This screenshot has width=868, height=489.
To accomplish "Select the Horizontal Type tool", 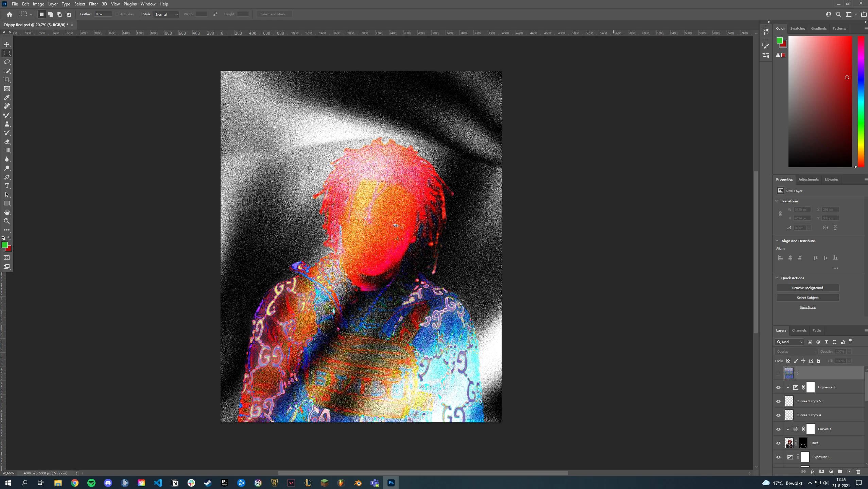I will tap(7, 186).
